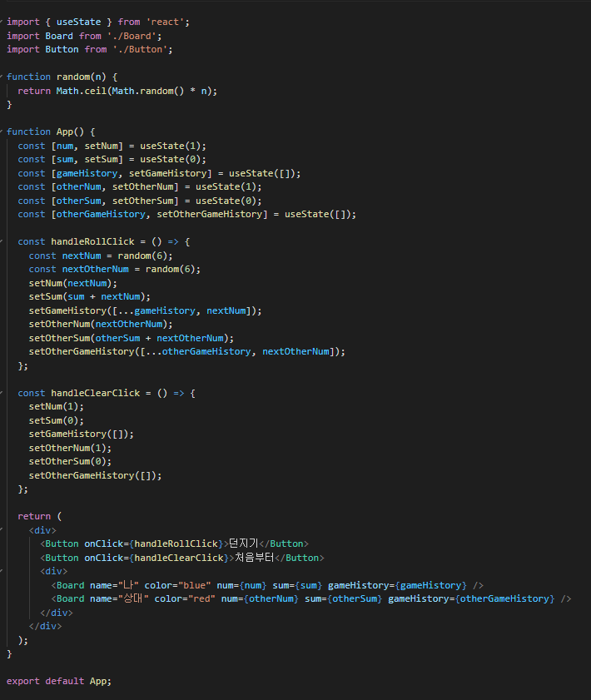
Task: Collapse the fold arrow beside the import block
Action: click(x=2, y=22)
